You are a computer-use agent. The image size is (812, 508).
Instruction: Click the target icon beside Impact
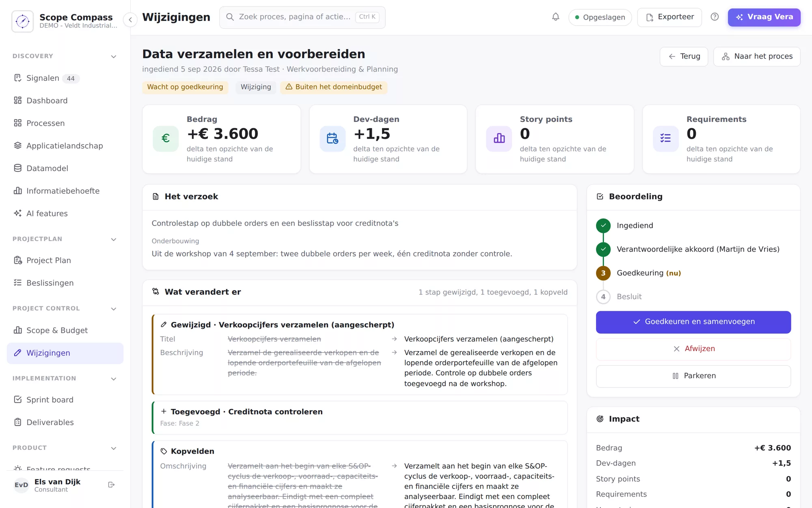point(600,419)
